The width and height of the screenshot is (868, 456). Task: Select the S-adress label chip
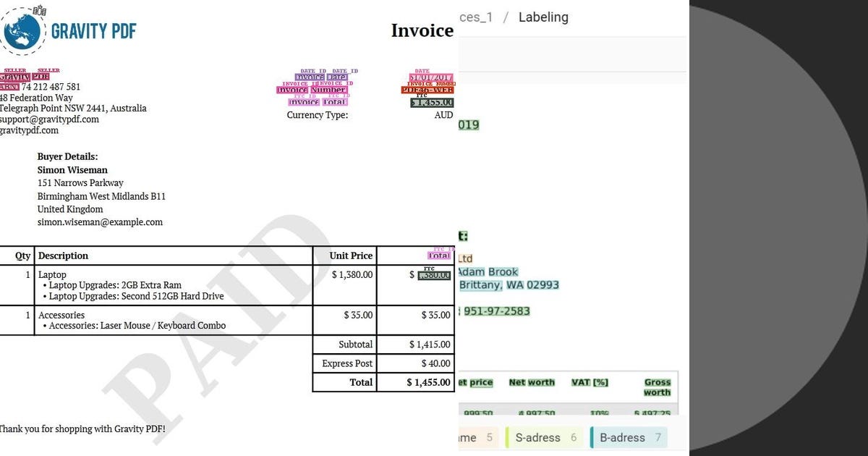click(x=545, y=437)
